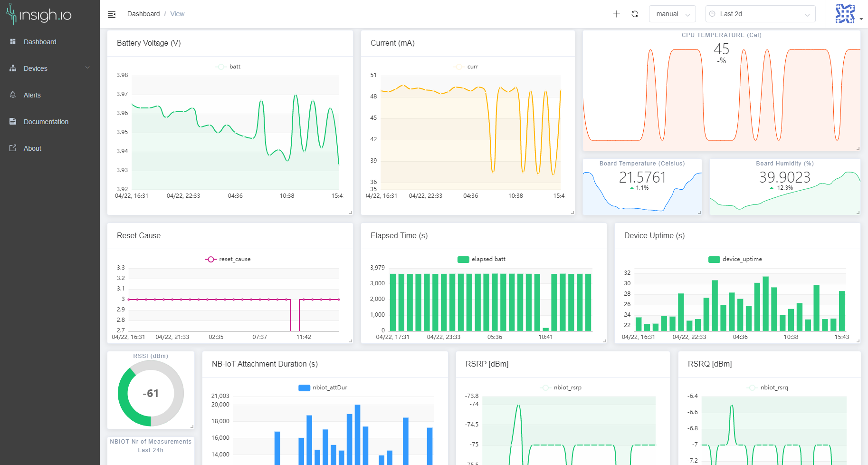Click the About external-link icon
The image size is (868, 465).
coord(13,148)
